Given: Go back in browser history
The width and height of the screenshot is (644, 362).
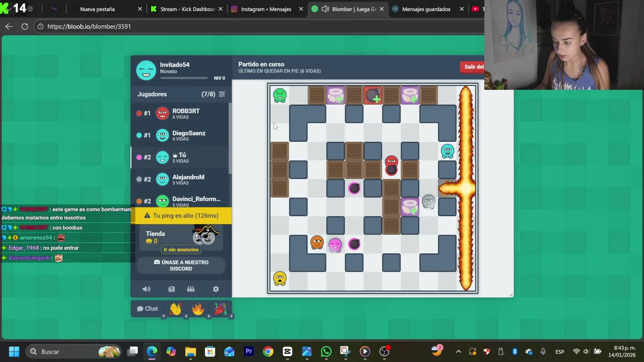Looking at the screenshot, I should 9,26.
